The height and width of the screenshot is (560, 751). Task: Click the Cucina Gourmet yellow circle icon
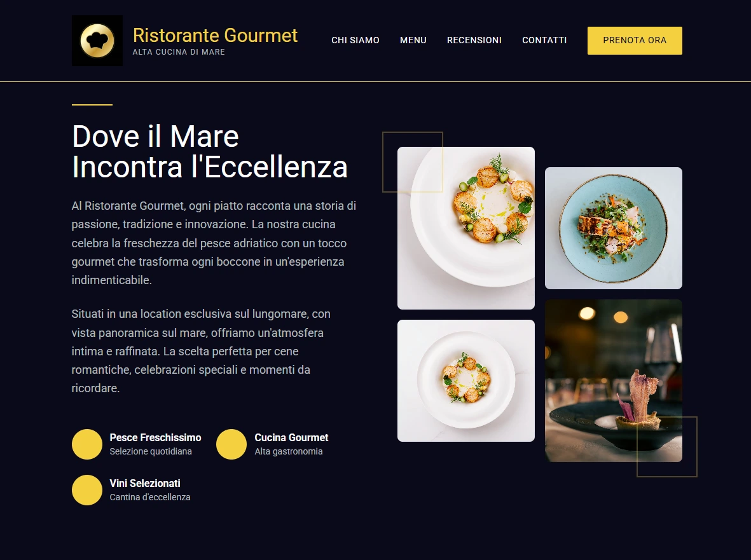coord(231,444)
